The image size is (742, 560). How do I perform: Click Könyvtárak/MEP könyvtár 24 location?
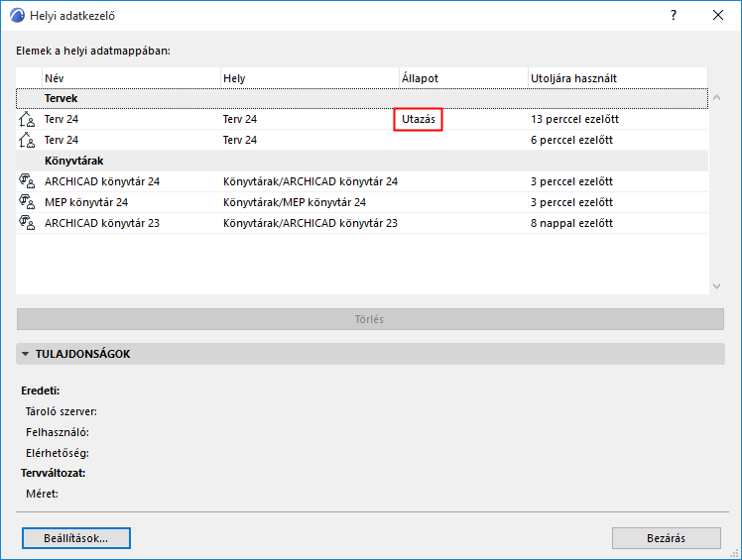coord(295,202)
